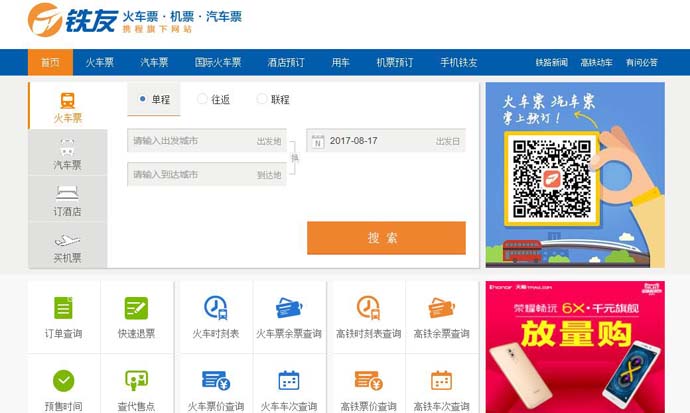
Task: Select the 单程 one-way radio button
Action: (142, 99)
